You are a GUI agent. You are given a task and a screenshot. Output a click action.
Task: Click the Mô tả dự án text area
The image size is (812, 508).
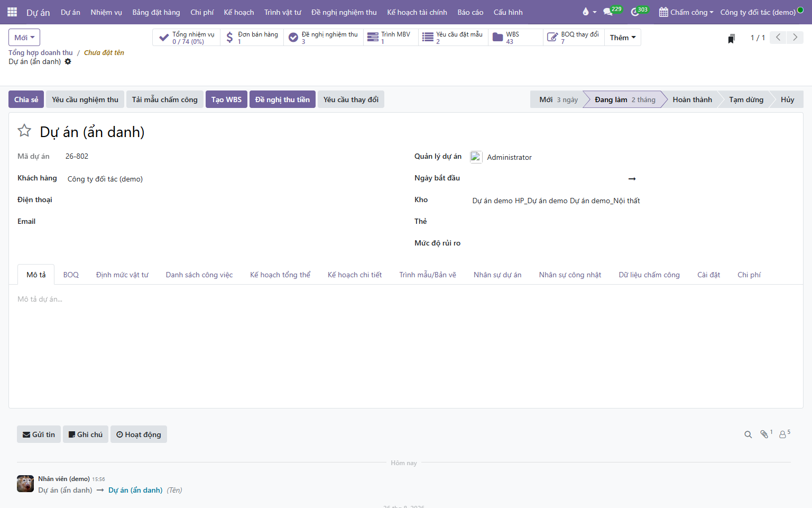tap(405, 299)
